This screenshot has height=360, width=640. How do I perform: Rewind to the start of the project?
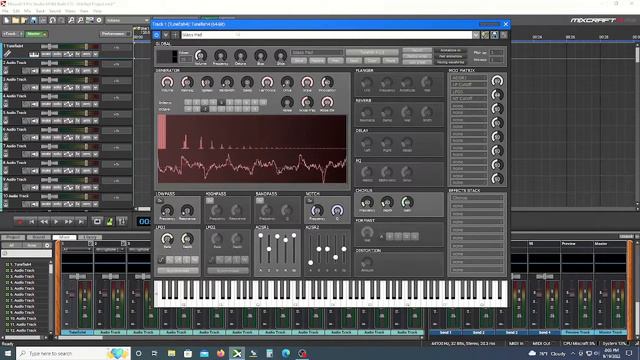(x=32, y=221)
